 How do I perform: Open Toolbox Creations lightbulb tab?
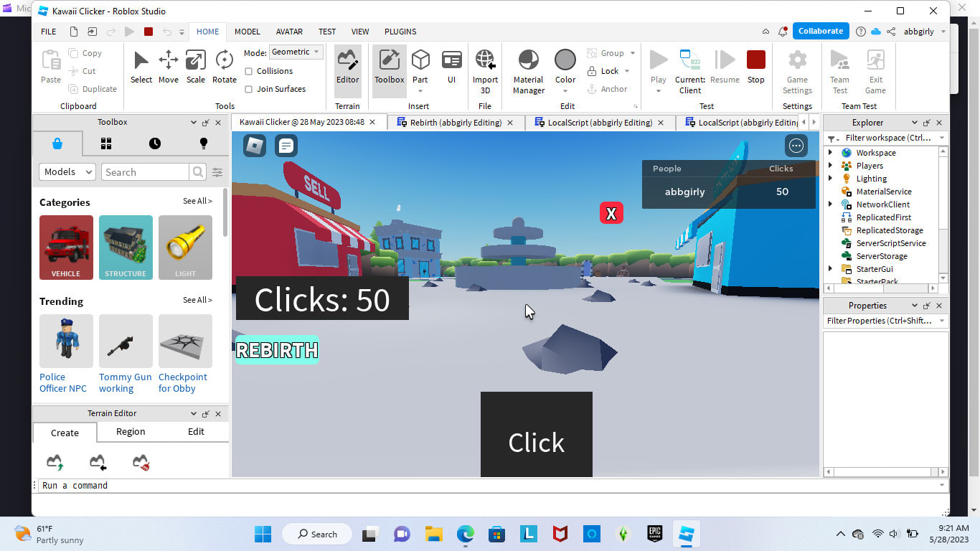tap(204, 143)
